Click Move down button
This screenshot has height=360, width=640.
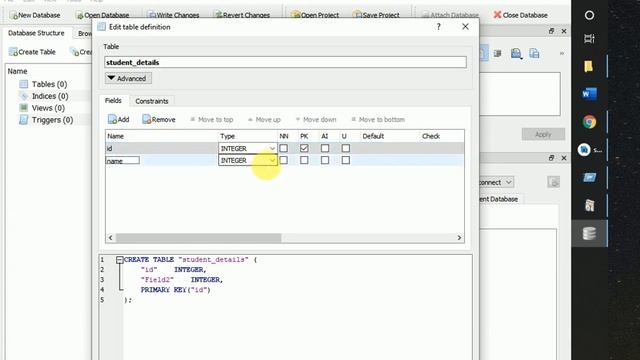coord(316,120)
